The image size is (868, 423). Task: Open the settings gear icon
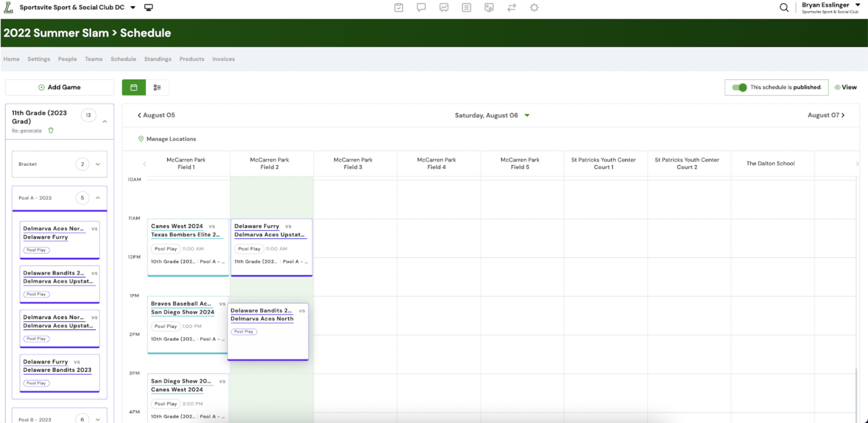click(534, 7)
